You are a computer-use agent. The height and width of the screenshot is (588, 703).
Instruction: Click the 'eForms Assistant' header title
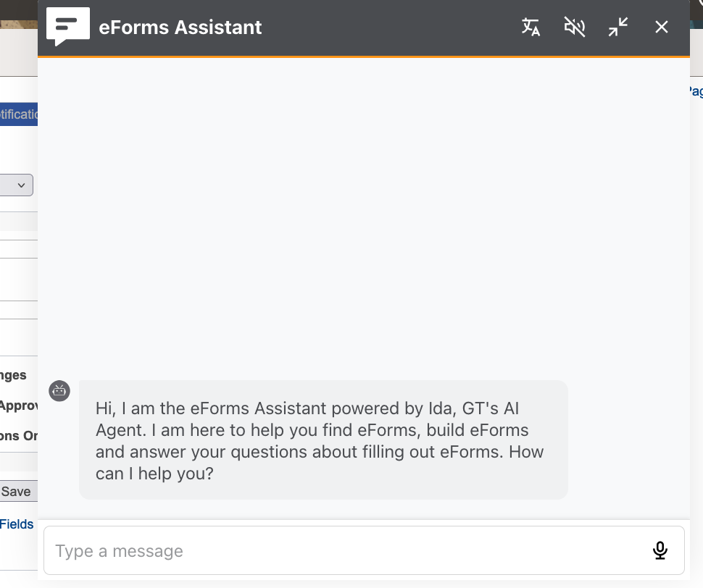180,28
